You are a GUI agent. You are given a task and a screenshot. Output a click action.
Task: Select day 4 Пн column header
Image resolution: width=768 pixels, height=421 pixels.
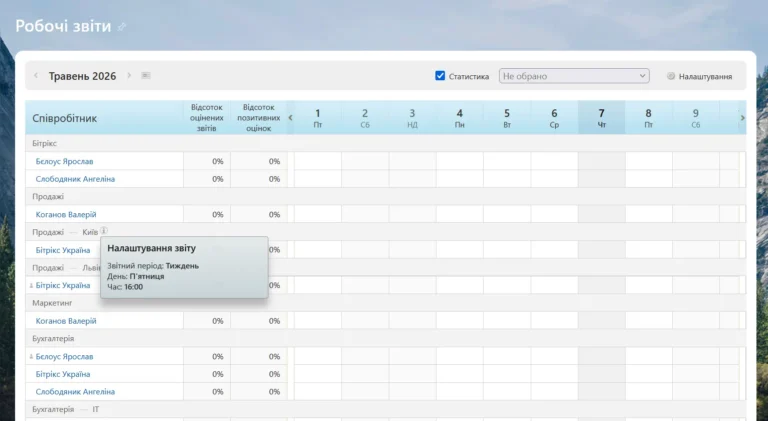(459, 117)
